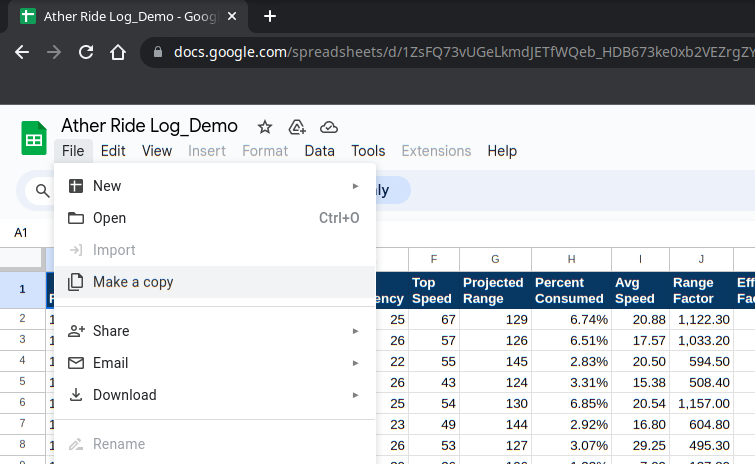Screen dimensions: 755x464
Task: Choose New from the File menu
Action: (x=215, y=186)
